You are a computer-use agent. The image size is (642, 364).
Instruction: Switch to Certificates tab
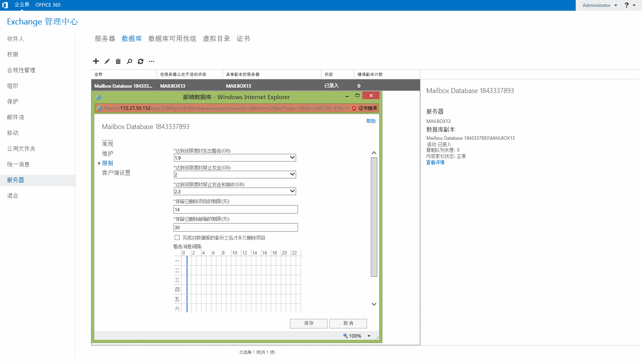[243, 39]
